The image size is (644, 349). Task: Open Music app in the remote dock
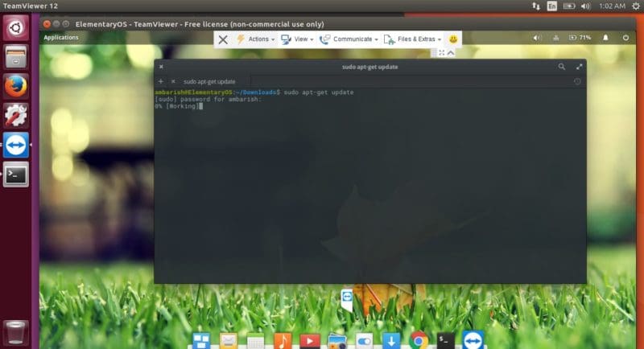click(283, 341)
